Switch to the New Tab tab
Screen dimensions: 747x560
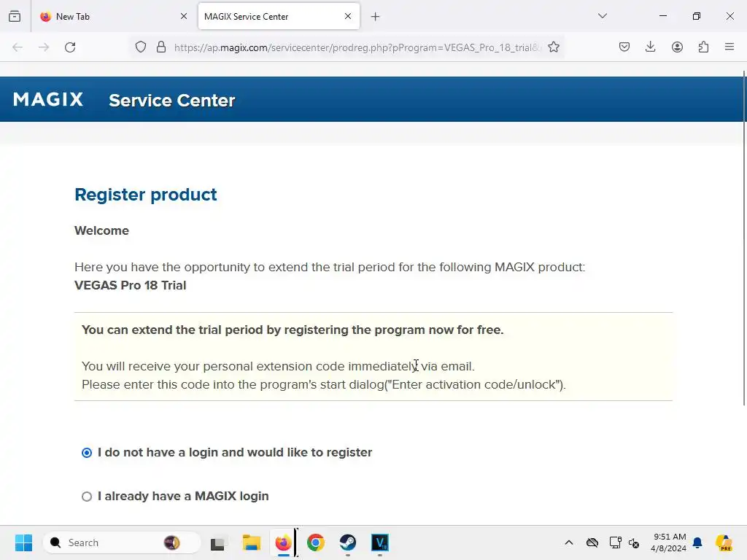[113, 16]
